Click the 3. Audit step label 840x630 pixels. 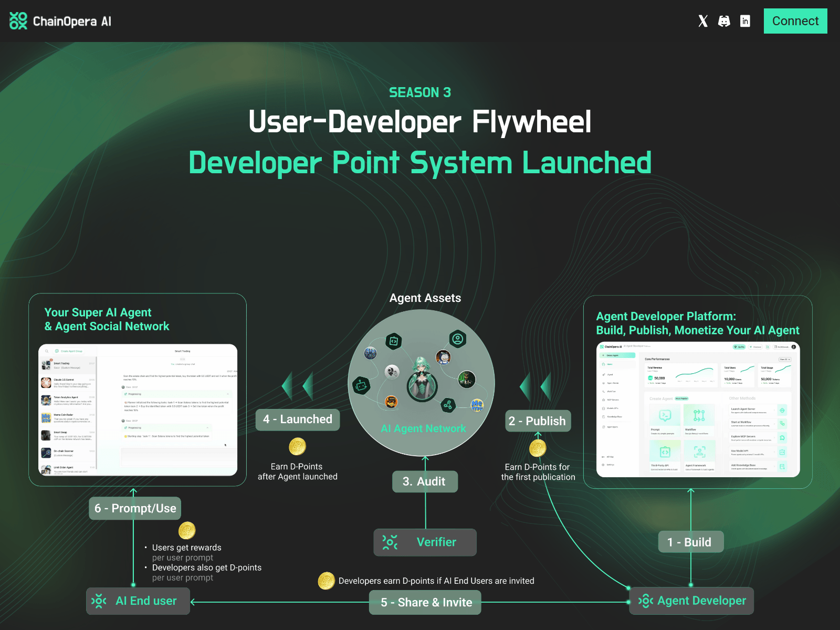425,481
